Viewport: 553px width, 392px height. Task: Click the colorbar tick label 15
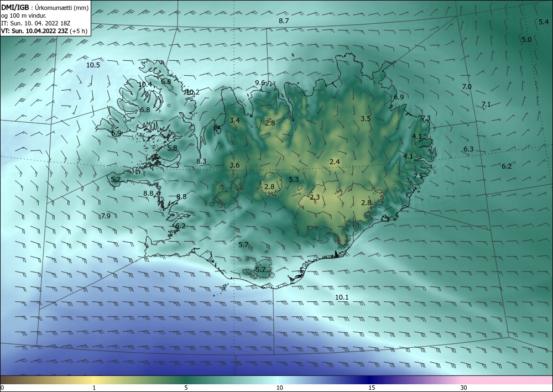coord(372,388)
